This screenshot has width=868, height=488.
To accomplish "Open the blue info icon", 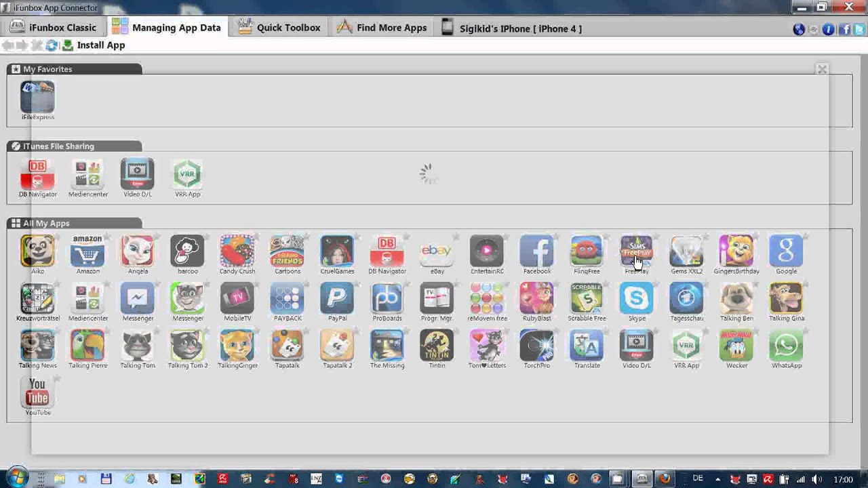I will pyautogui.click(x=829, y=29).
